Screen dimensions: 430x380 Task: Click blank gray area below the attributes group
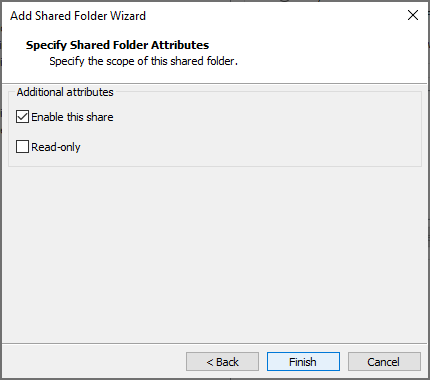(x=213, y=253)
